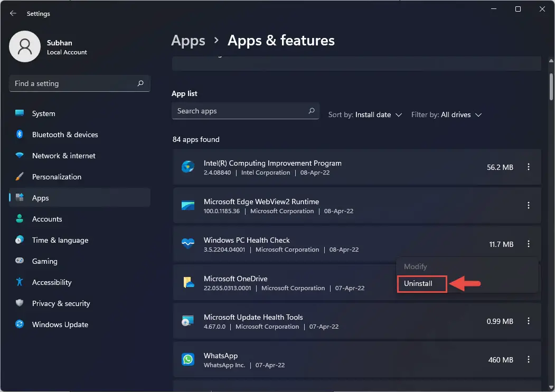Click the magnifier icon in Find a setting
This screenshot has width=555, height=392.
(x=140, y=83)
